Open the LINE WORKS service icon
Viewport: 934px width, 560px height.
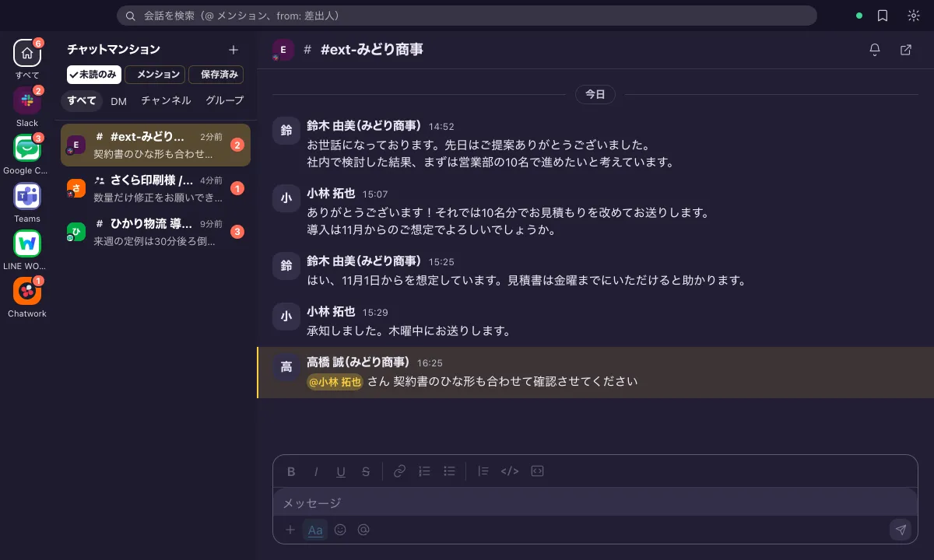pos(27,243)
